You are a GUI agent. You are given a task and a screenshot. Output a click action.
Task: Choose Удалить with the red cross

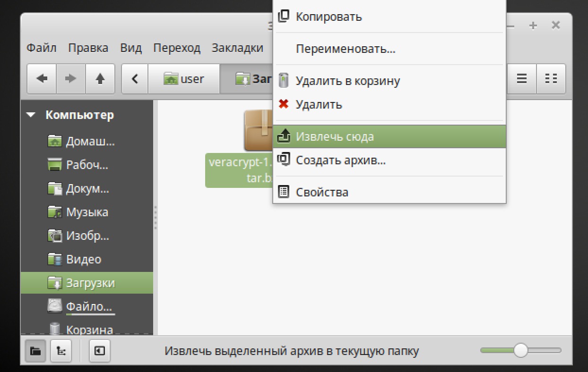(389, 104)
